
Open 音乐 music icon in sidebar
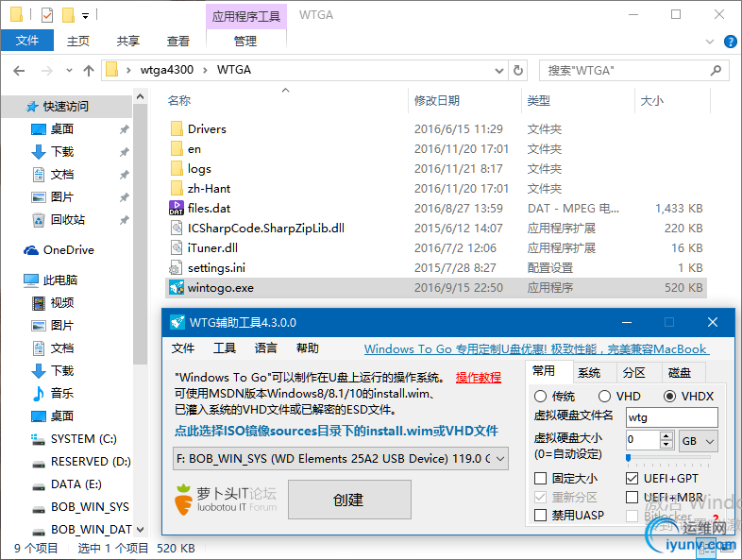point(39,394)
